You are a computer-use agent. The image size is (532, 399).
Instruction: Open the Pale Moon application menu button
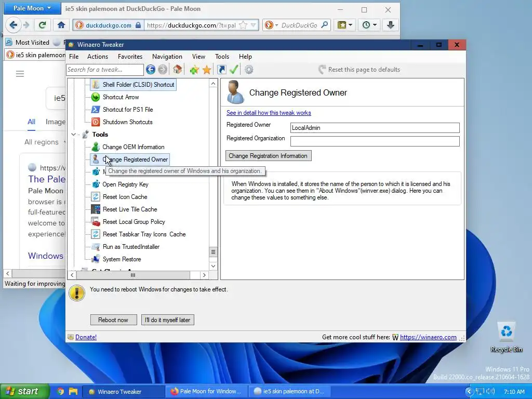(x=32, y=8)
